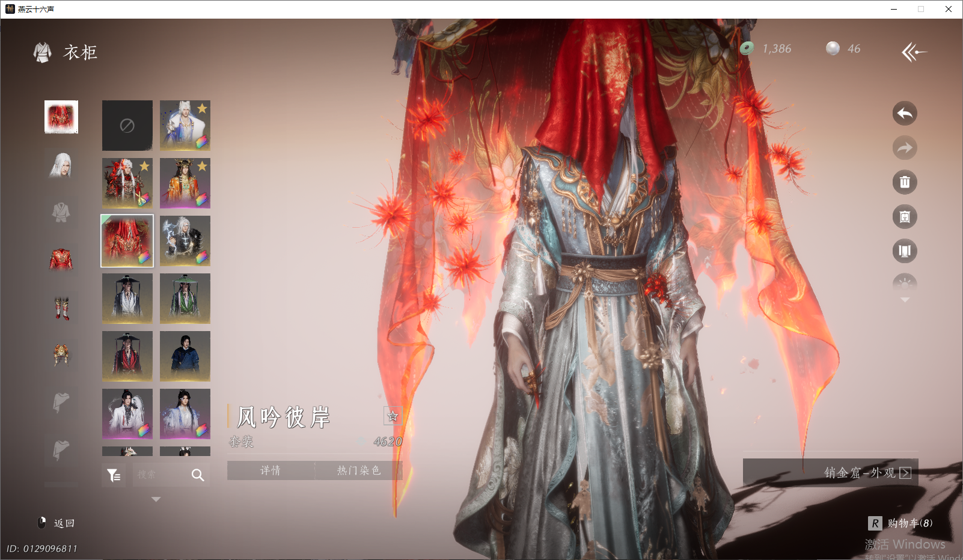Click the 4620 outfit price value
Image resolution: width=963 pixels, height=560 pixels.
388,442
